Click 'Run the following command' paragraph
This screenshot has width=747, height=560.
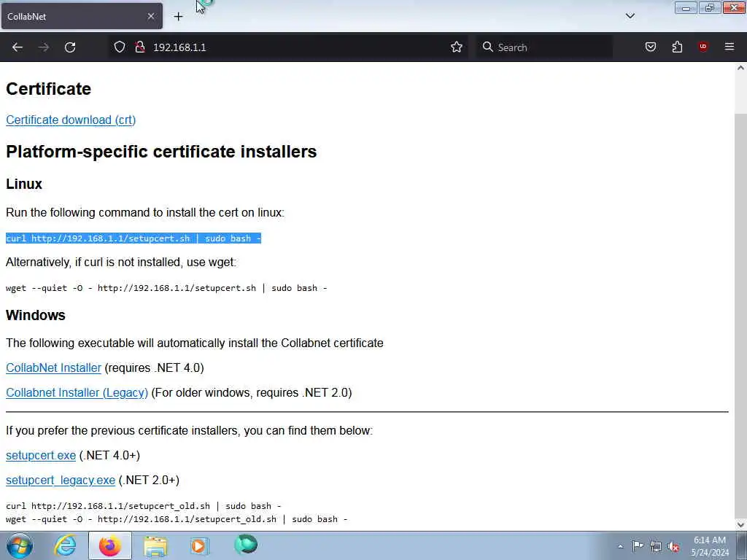click(145, 212)
